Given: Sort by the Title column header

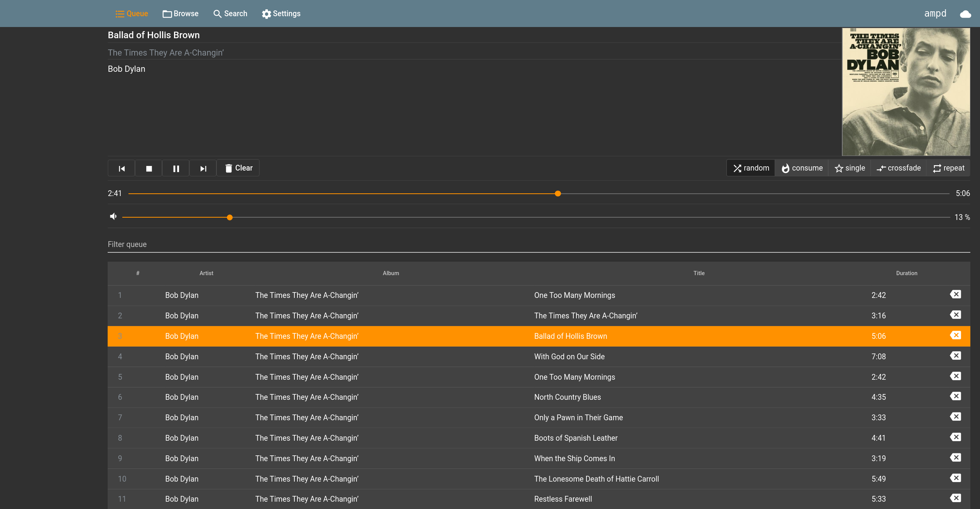Looking at the screenshot, I should tap(699, 273).
